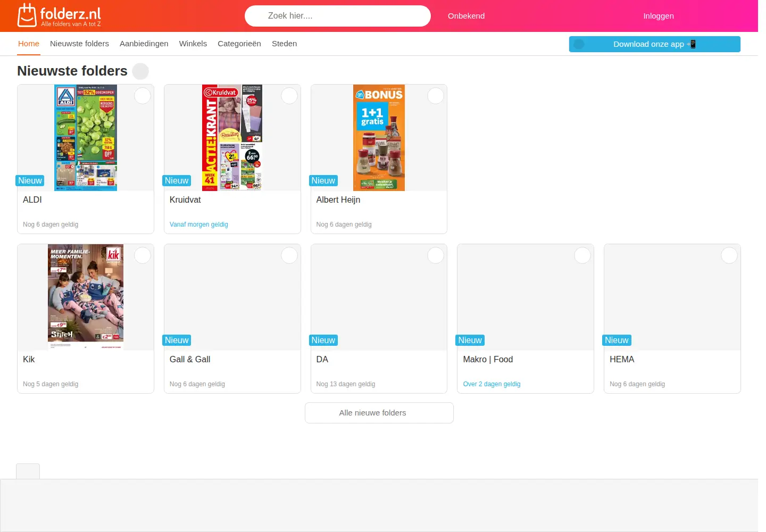Click the Download onze app button

[654, 44]
